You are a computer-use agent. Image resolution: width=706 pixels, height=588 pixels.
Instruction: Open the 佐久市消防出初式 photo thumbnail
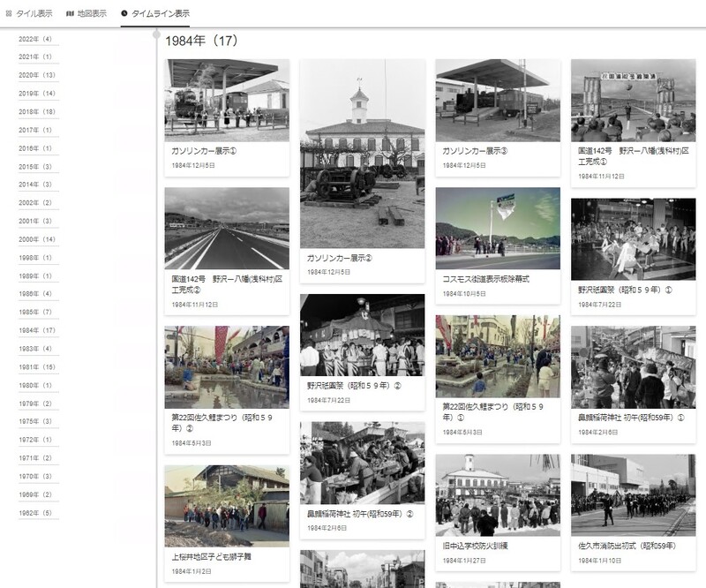[x=633, y=495]
